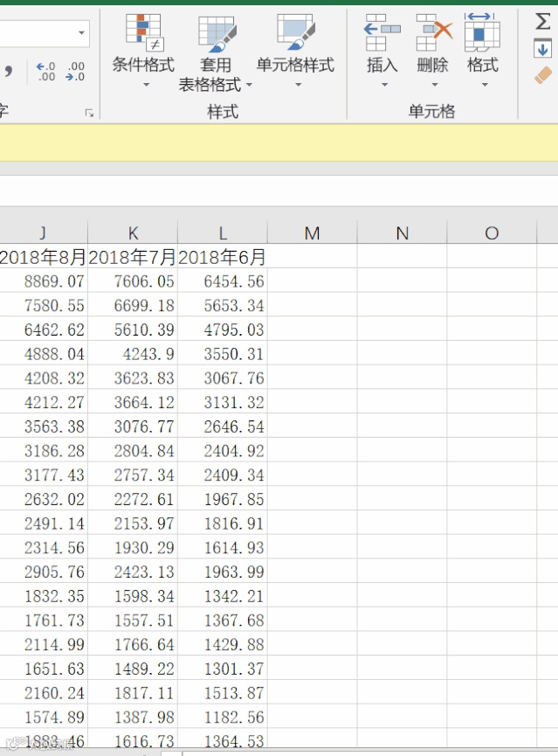Click the Fill down arrow icon

543,49
